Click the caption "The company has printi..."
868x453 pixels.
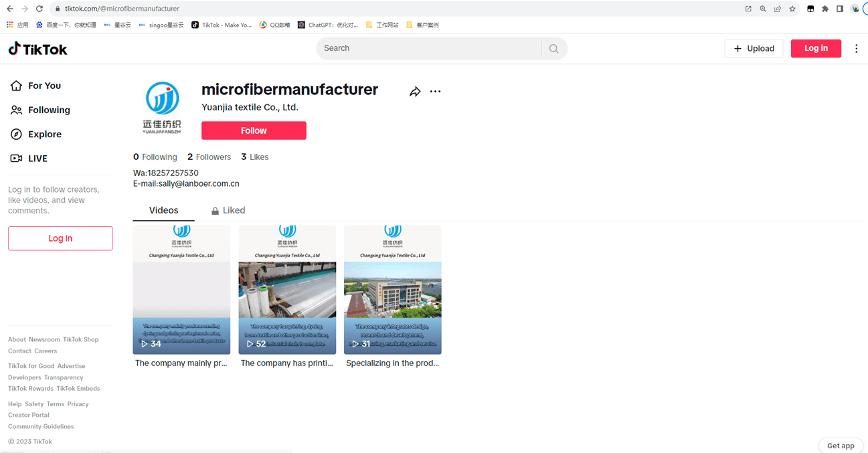[x=287, y=363]
